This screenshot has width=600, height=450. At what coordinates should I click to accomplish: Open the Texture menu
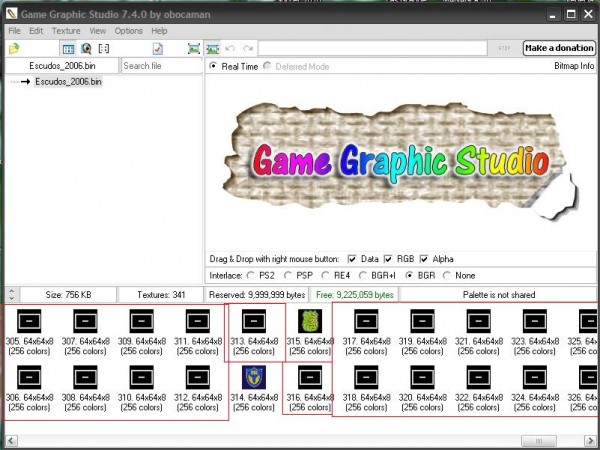tap(66, 31)
